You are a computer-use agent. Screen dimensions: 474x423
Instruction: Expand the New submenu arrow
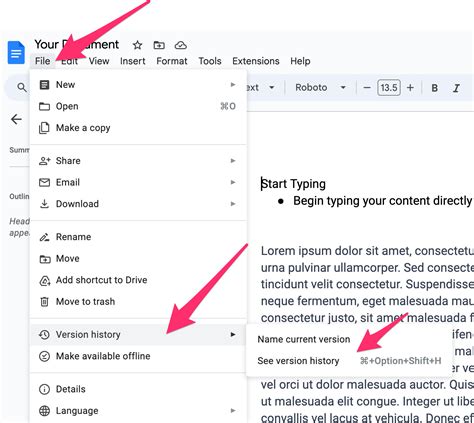tap(233, 85)
